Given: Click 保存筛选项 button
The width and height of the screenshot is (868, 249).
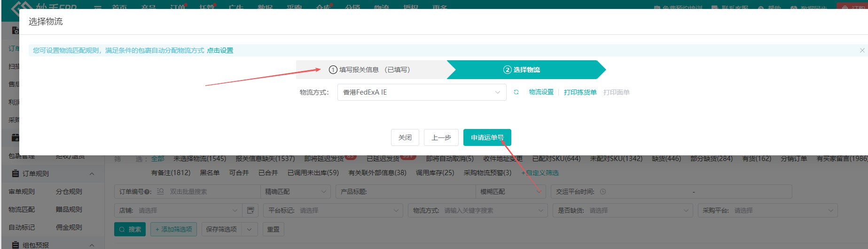Looking at the screenshot, I should [x=221, y=229].
